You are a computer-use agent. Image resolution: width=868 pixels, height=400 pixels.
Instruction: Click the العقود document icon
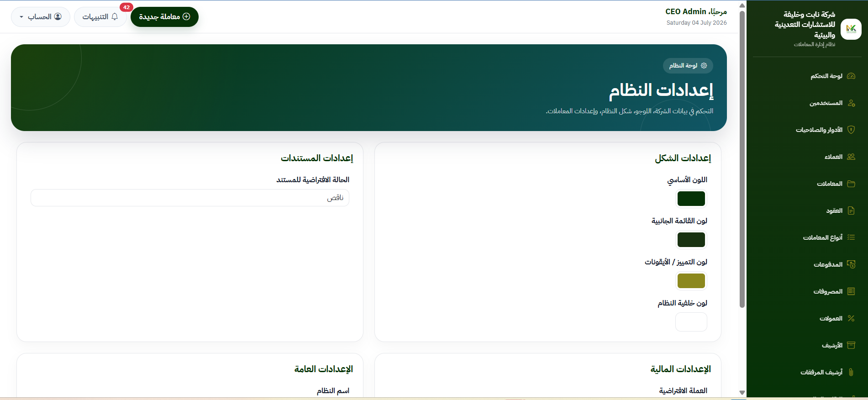click(851, 211)
